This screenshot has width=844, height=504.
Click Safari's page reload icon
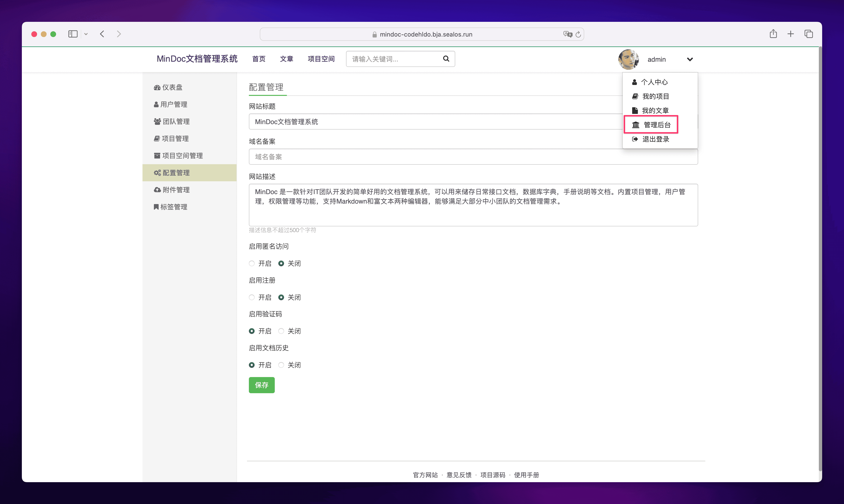coord(578,34)
